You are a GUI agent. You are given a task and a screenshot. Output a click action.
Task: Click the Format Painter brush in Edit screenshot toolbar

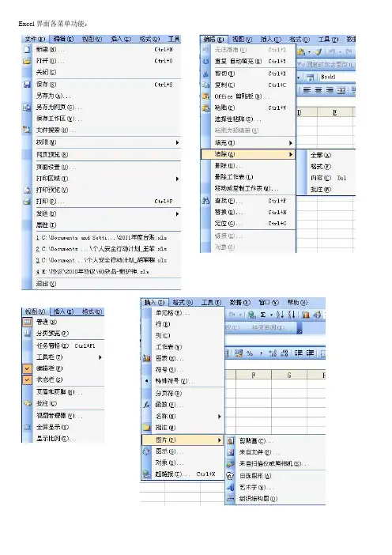318,51
